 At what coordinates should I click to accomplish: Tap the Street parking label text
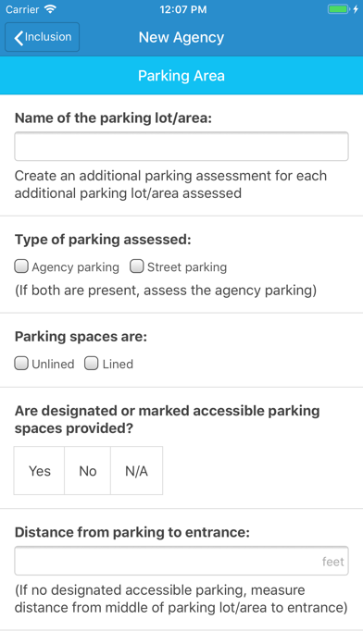pos(187,267)
